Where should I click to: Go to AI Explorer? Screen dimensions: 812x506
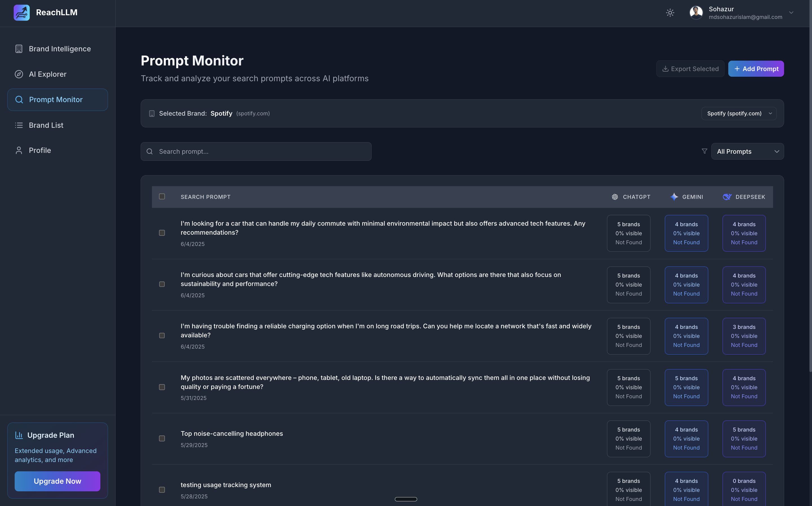click(58, 74)
